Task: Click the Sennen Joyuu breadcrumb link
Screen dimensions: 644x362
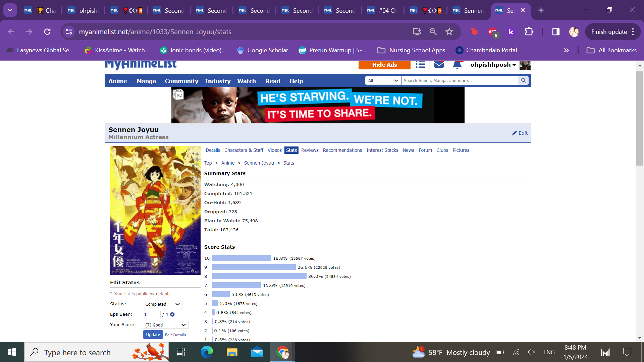Action: pos(259,163)
